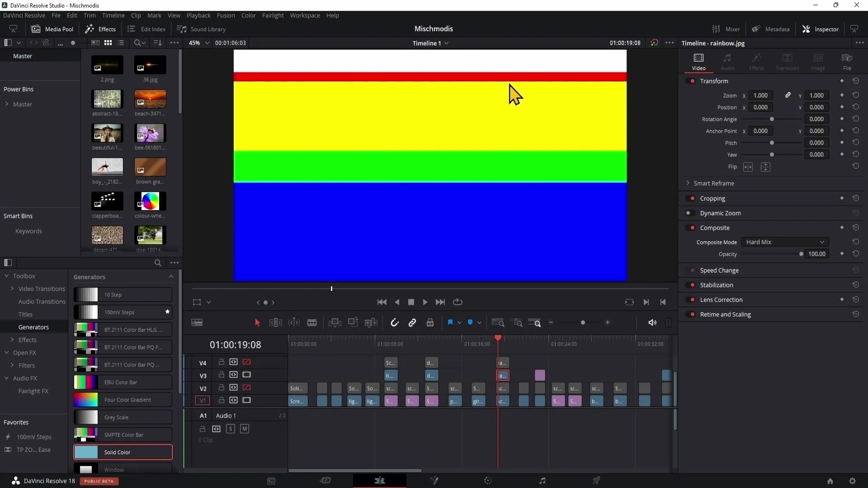This screenshot has width=868, height=488.
Task: Open the flag color dropdown arrow
Action: tap(459, 323)
